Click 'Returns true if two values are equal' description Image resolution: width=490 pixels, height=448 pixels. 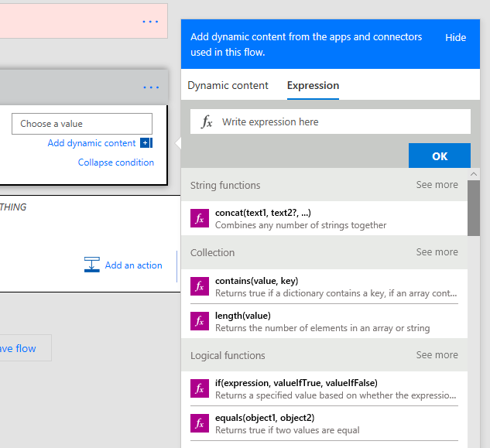coord(287,430)
